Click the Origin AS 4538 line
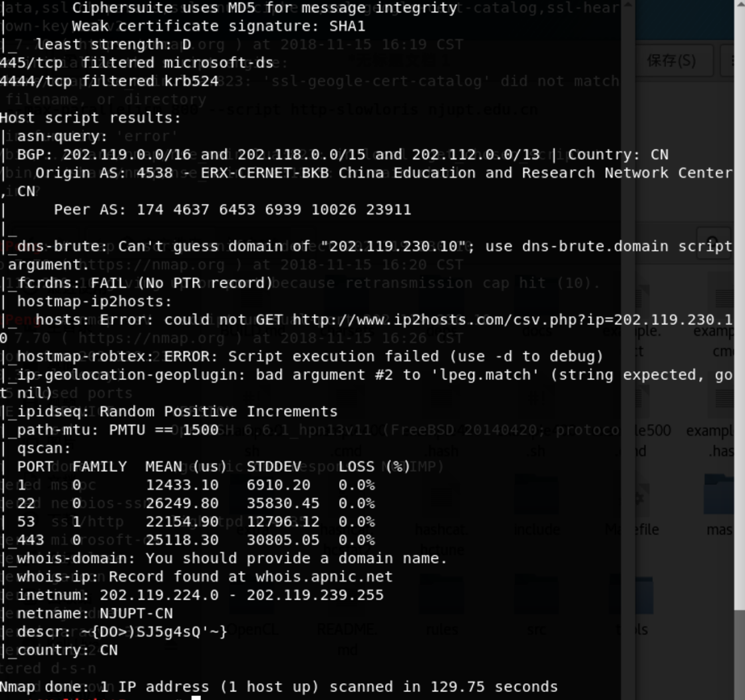Screen dimensions: 745x700 coord(383,173)
